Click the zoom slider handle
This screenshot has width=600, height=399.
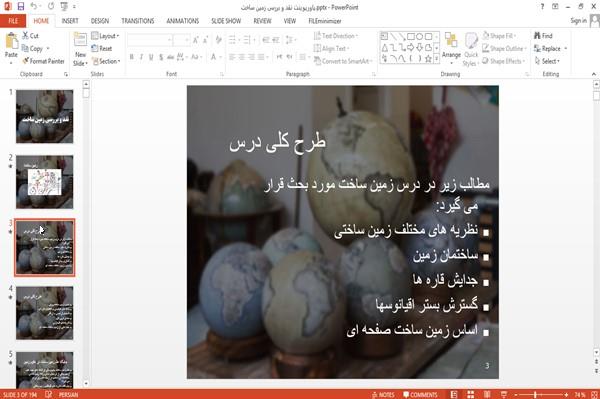[x=535, y=394]
